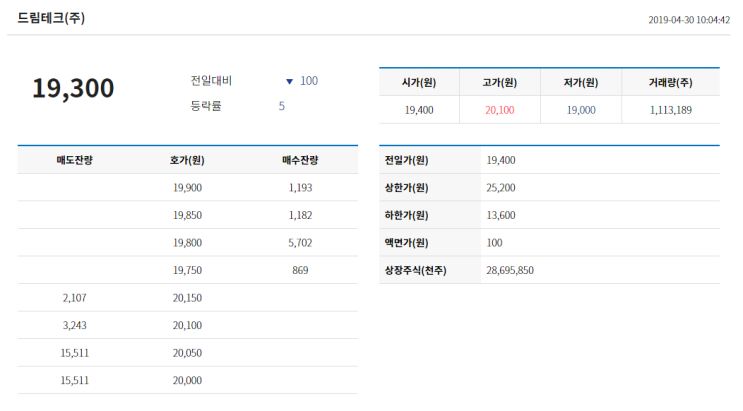Click the sell quantity 15,511 beside 20,000
The width and height of the screenshot is (743, 411).
tap(74, 380)
